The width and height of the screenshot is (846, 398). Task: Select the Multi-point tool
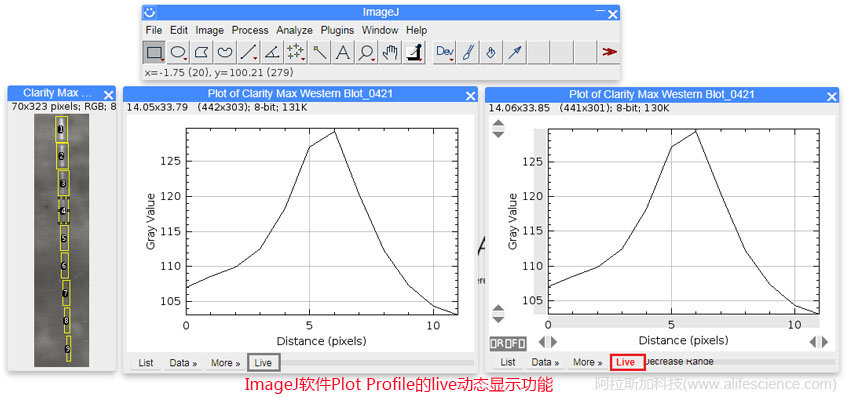tap(295, 52)
